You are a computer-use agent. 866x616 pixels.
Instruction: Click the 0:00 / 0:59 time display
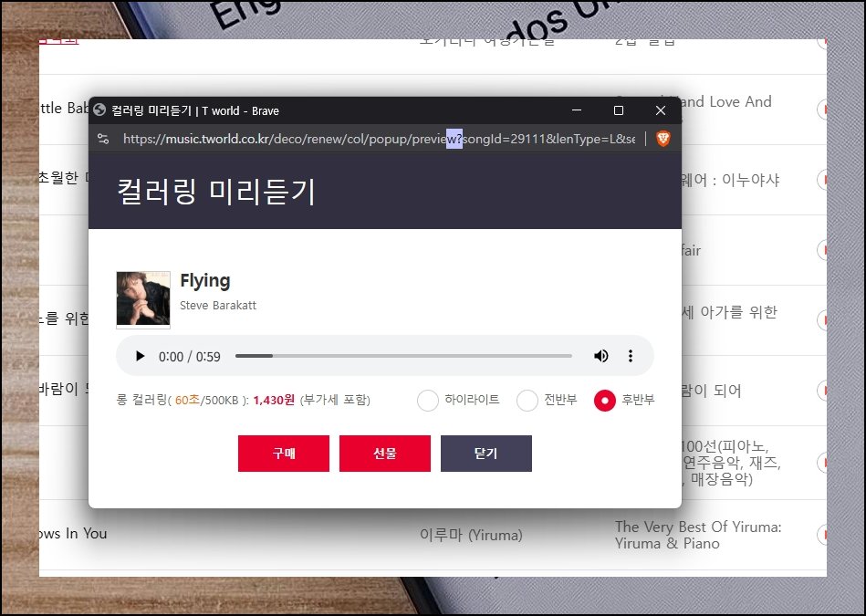coord(190,357)
